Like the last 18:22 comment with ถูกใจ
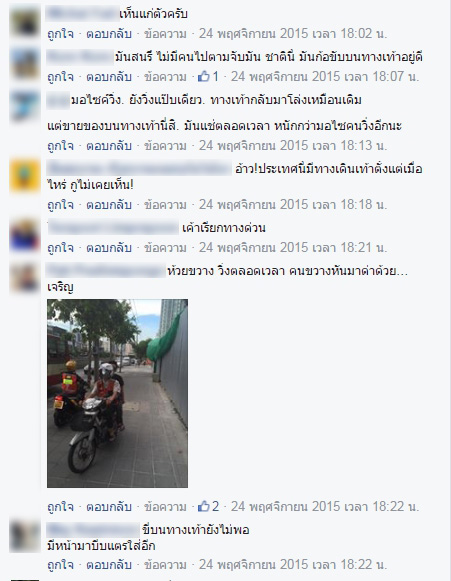451x581 pixels. [60, 564]
